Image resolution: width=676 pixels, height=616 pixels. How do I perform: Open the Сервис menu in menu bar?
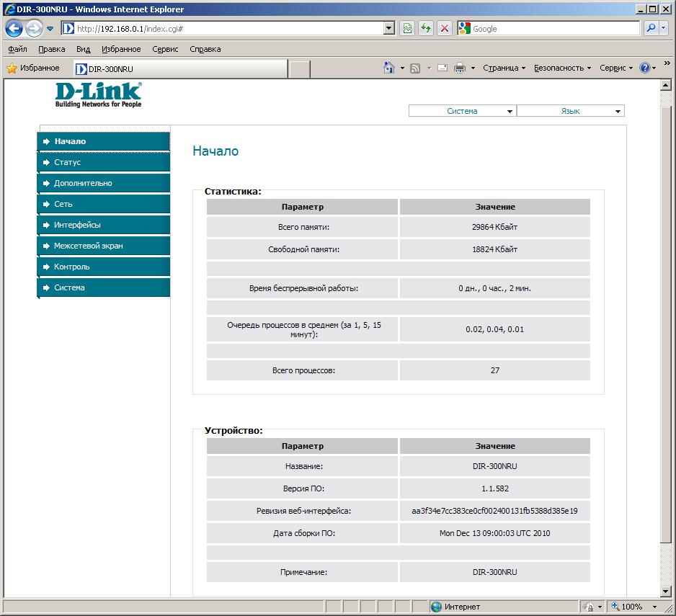[165, 49]
